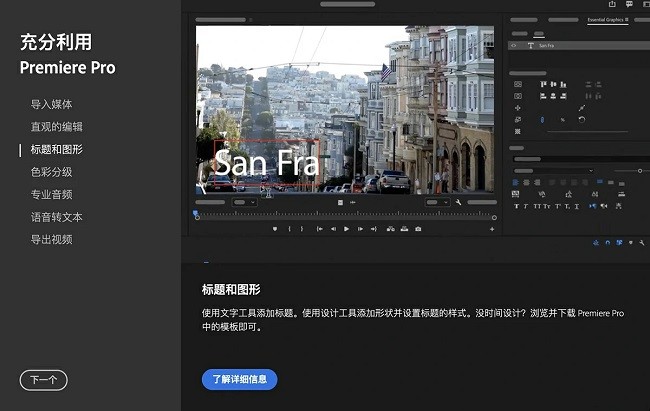Image resolution: width=650 pixels, height=411 pixels.
Task: Select 色彩分级 in the sidebar
Action: pos(51,172)
